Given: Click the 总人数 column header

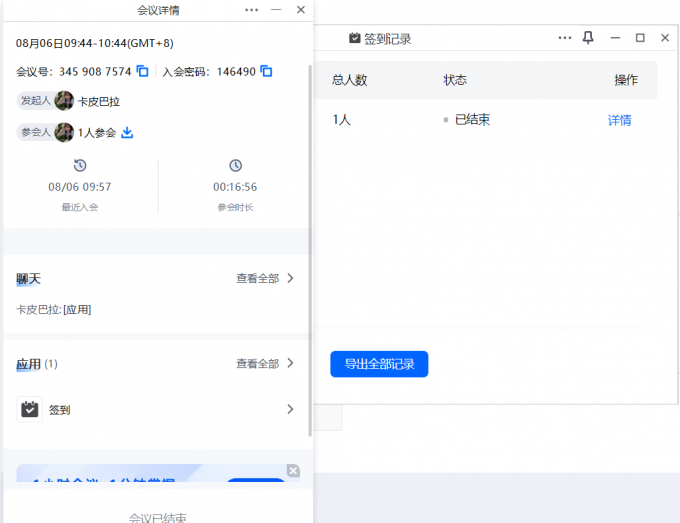Looking at the screenshot, I should tap(350, 80).
